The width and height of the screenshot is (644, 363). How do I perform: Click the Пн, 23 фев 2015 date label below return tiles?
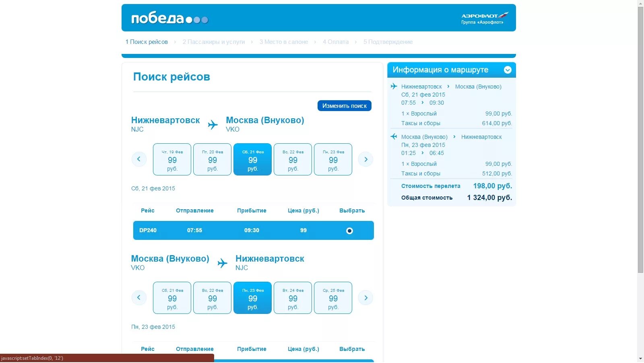click(x=153, y=327)
